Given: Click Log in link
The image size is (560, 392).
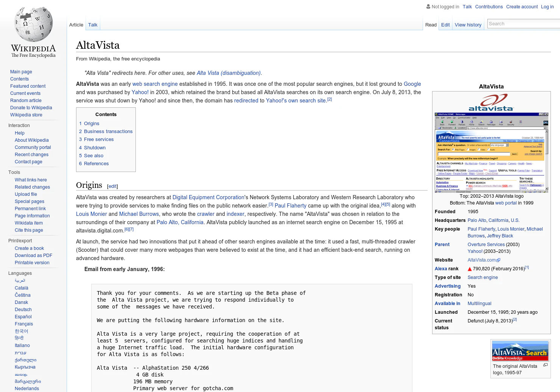Looking at the screenshot, I should click(x=547, y=7).
